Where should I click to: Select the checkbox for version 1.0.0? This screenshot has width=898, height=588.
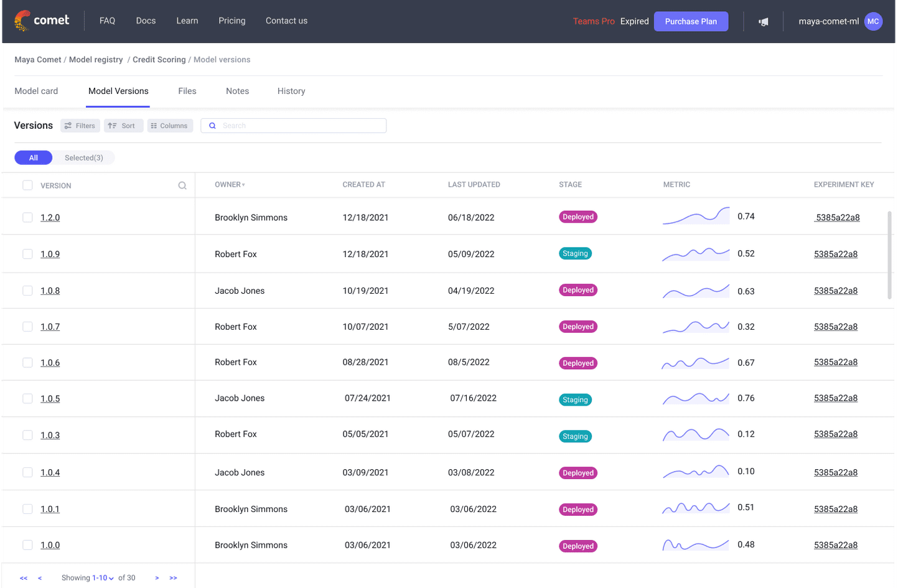coord(27,544)
